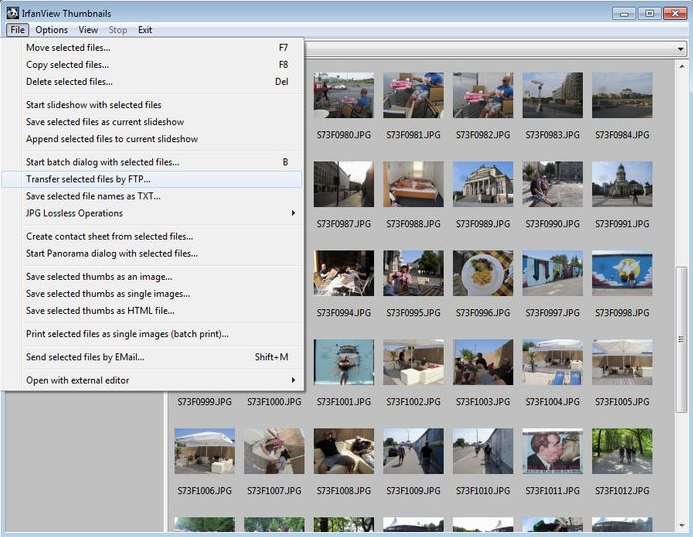The image size is (693, 537).
Task: Expand Open with external editor submenu
Action: 77,380
